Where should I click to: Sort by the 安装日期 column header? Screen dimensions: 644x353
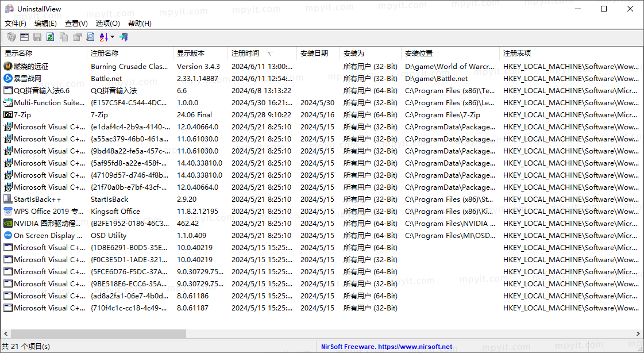[x=318, y=53]
